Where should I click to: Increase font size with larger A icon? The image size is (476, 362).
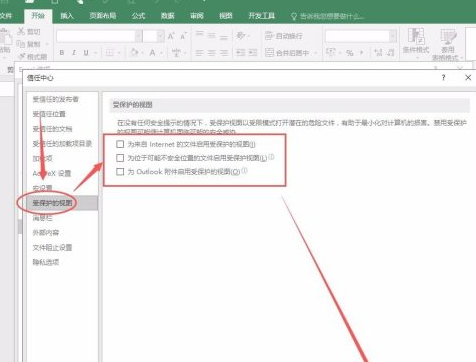point(171,36)
